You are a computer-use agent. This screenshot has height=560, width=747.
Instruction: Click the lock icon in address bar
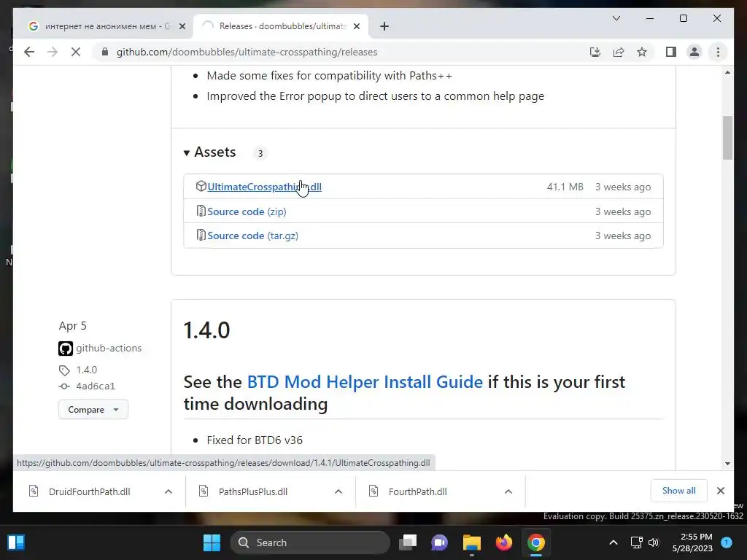[105, 52]
